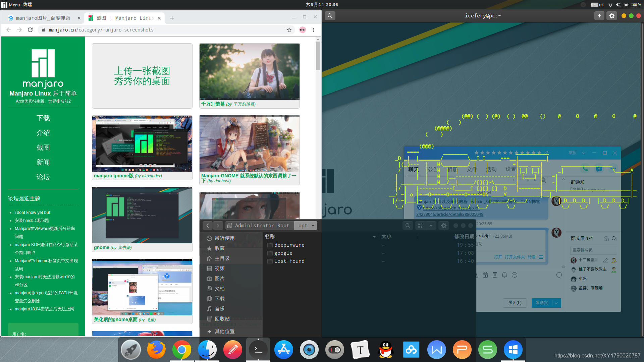Open the red pencil editor dock icon
The height and width of the screenshot is (362, 644).
pyautogui.click(x=233, y=350)
